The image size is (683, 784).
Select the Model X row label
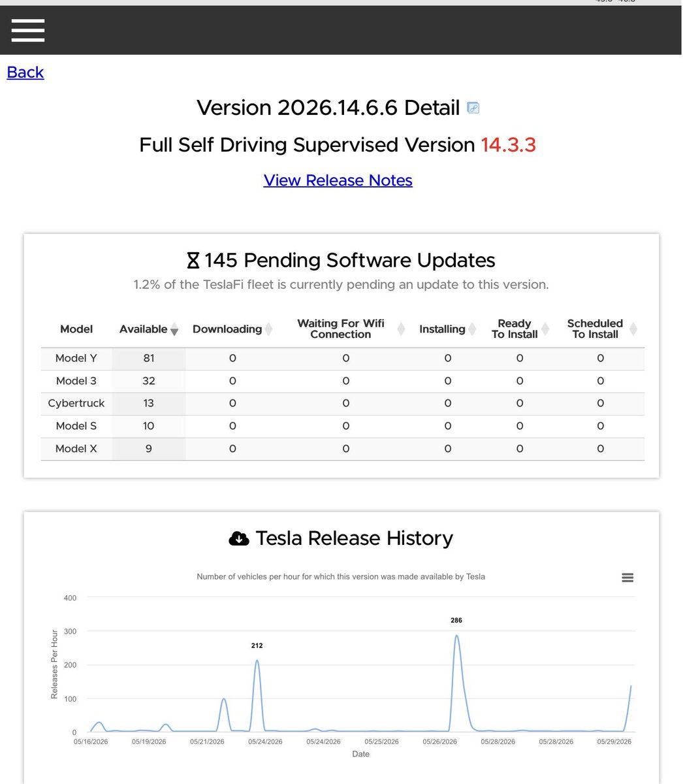pos(76,449)
